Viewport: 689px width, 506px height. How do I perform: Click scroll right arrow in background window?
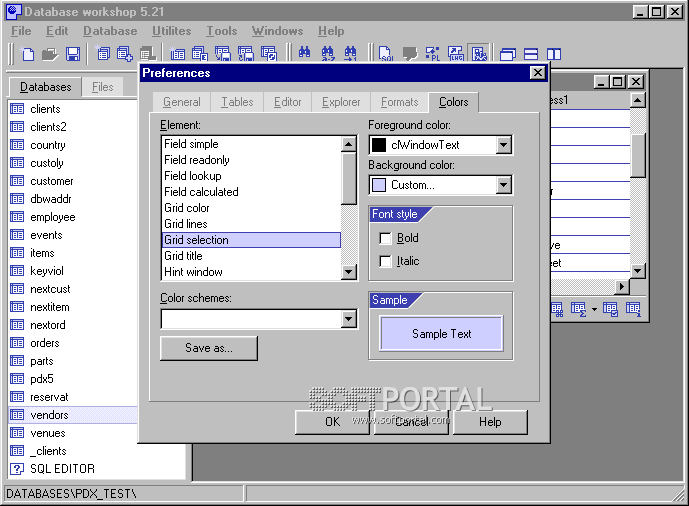(x=621, y=287)
